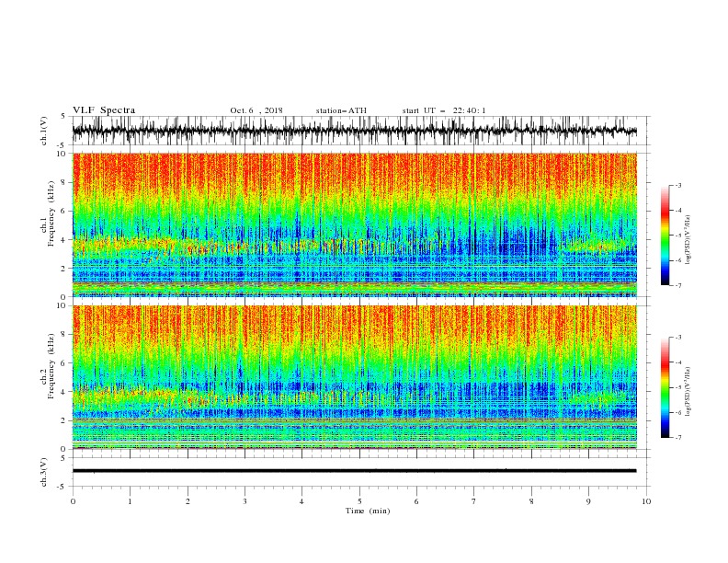Click the ch.2 colorbar "-7" tick label
Screen dimensions: 728x563
coord(678,437)
